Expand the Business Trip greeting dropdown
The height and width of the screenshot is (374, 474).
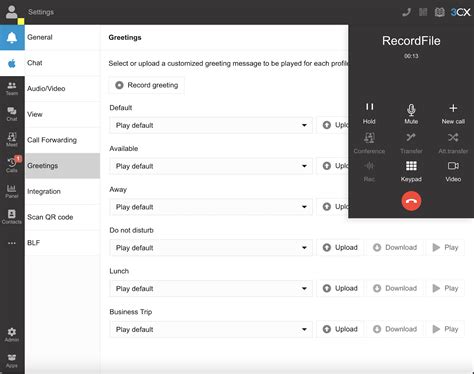pos(211,329)
